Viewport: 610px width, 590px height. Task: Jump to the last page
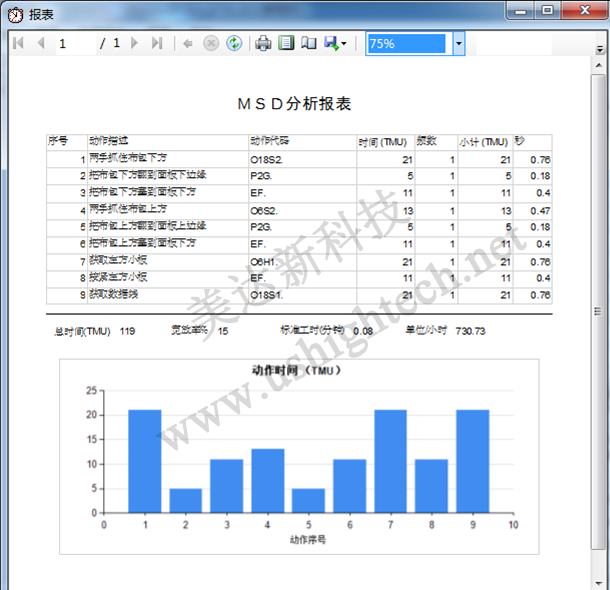(157, 44)
